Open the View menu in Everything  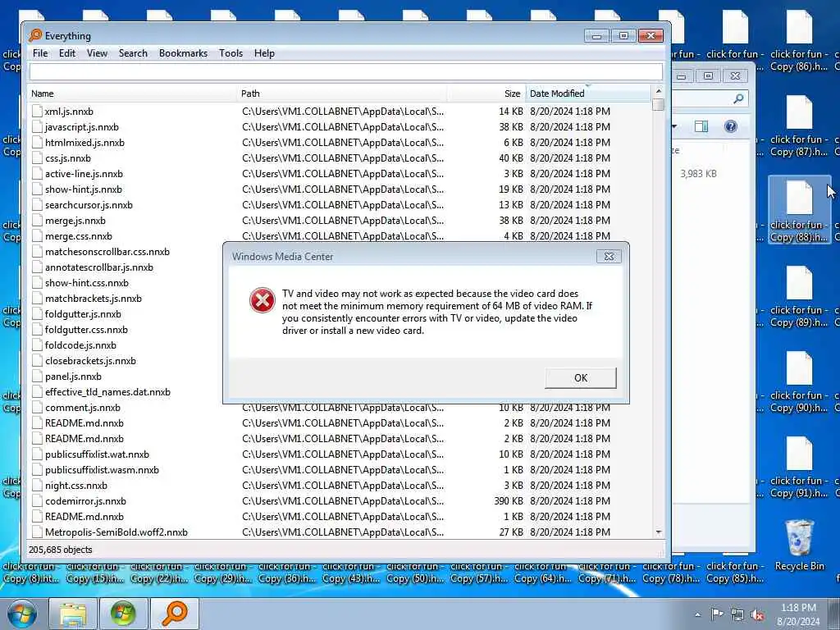pyautogui.click(x=97, y=53)
